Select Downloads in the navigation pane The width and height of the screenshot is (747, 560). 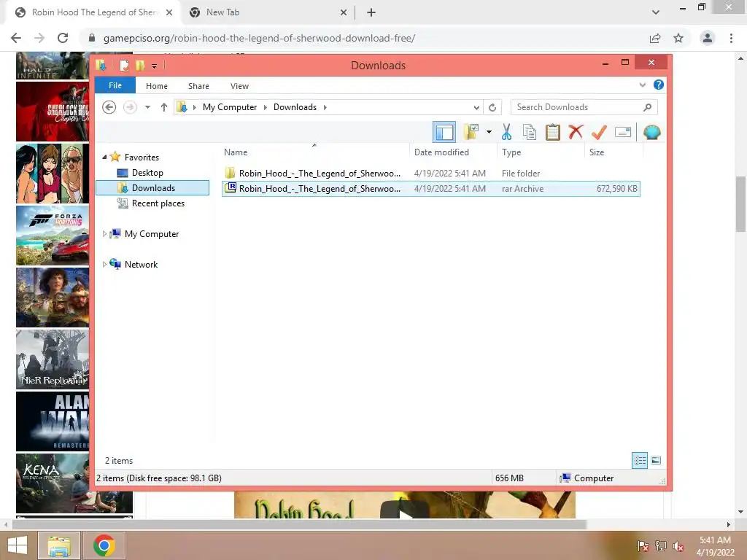tap(152, 188)
